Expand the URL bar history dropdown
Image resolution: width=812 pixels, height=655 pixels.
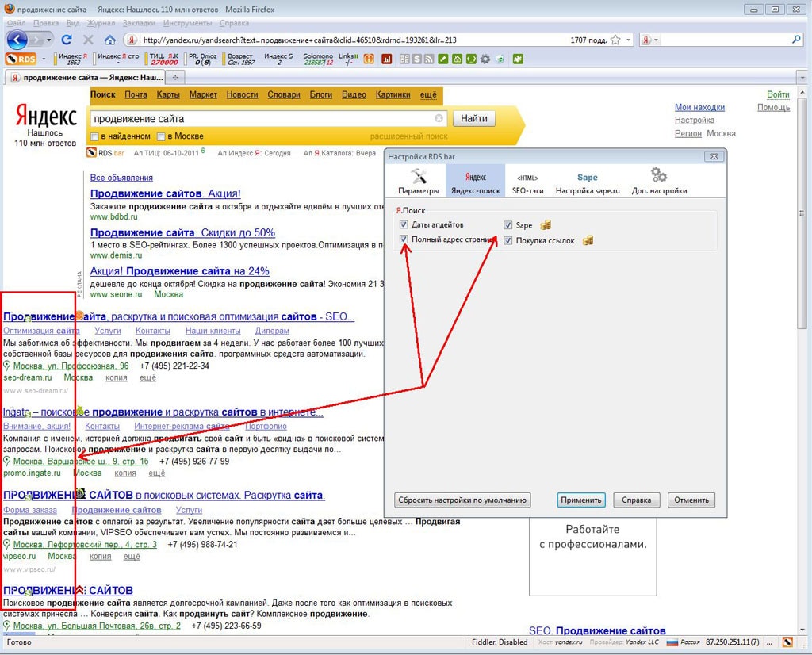[x=629, y=40]
